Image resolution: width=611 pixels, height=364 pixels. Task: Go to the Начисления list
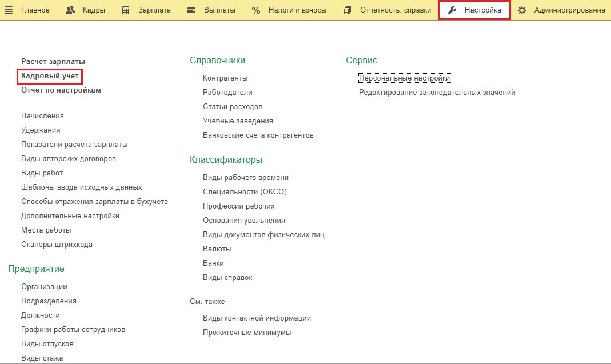[42, 116]
